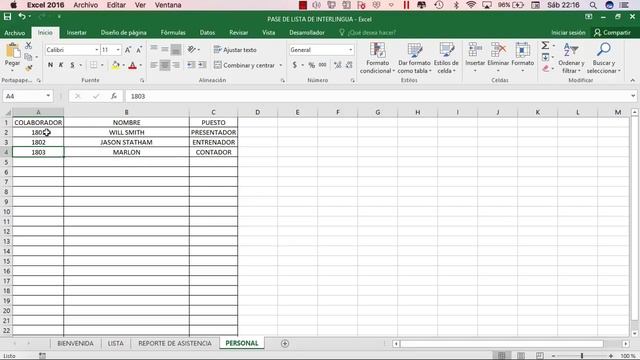Click the fill color bucket icon
The height and width of the screenshot is (360, 640).
116,65
